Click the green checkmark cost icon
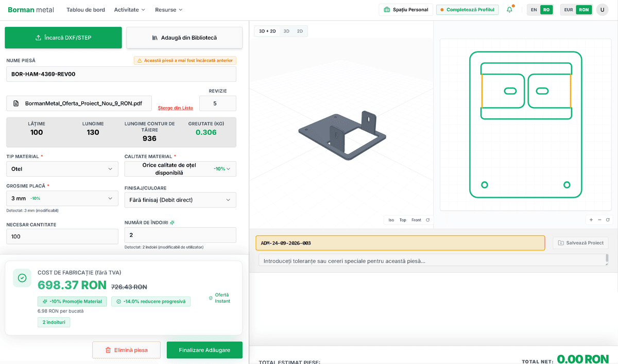Image resolution: width=618 pixels, height=364 pixels. pos(22,278)
